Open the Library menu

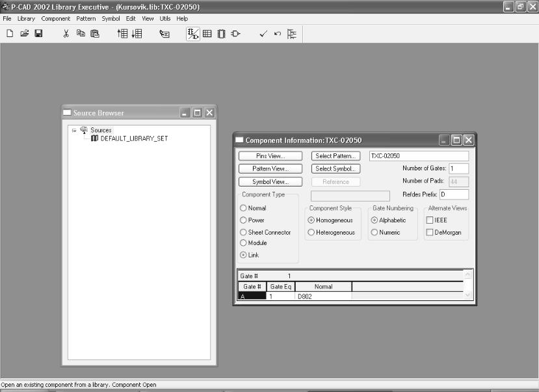coord(26,19)
